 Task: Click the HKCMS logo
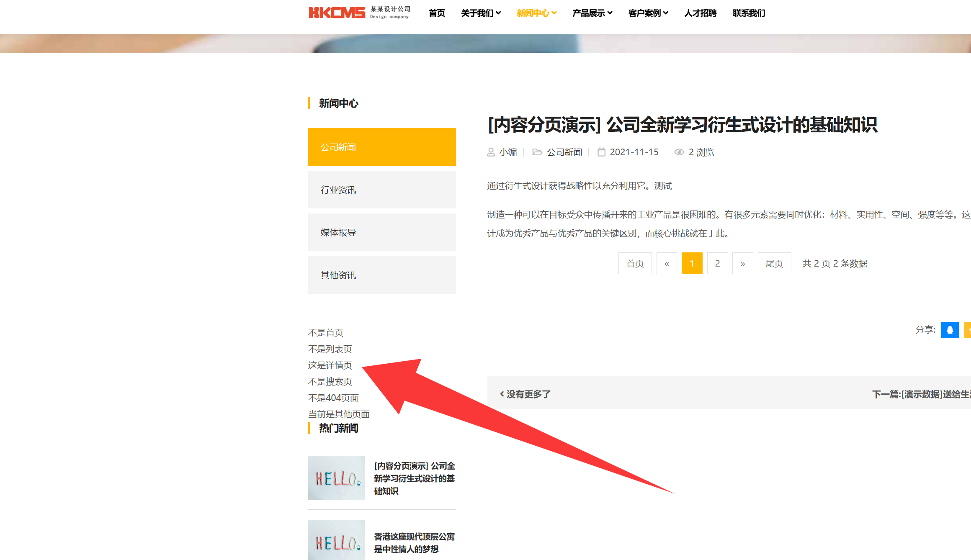pyautogui.click(x=337, y=13)
